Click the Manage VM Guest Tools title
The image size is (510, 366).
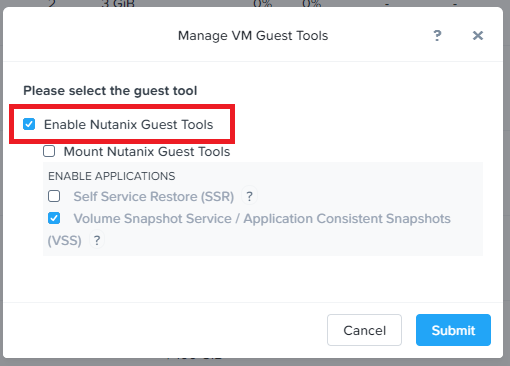point(253,35)
